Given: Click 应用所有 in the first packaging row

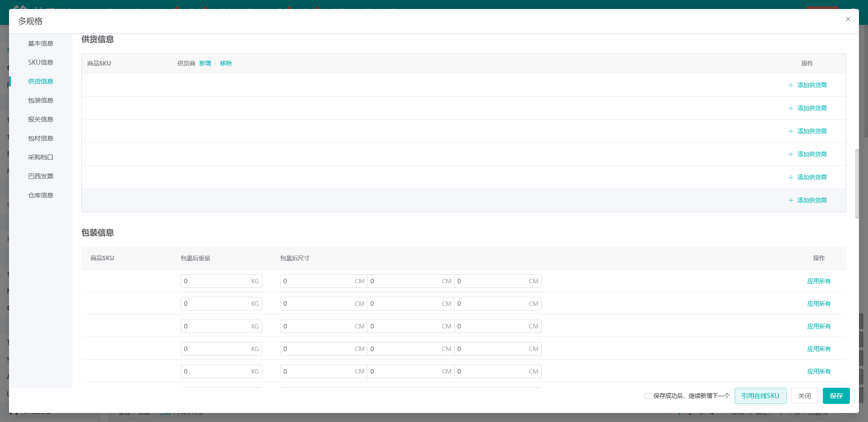Looking at the screenshot, I should pyautogui.click(x=819, y=281).
